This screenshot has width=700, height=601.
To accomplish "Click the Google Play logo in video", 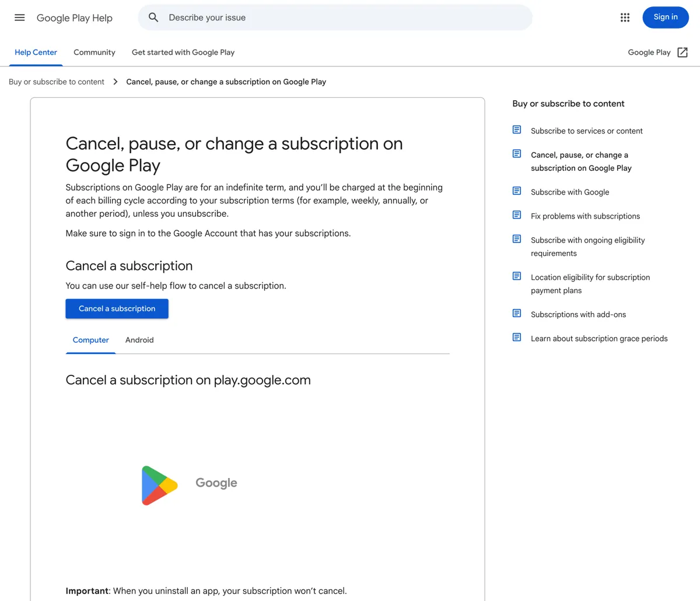I will [x=159, y=485].
